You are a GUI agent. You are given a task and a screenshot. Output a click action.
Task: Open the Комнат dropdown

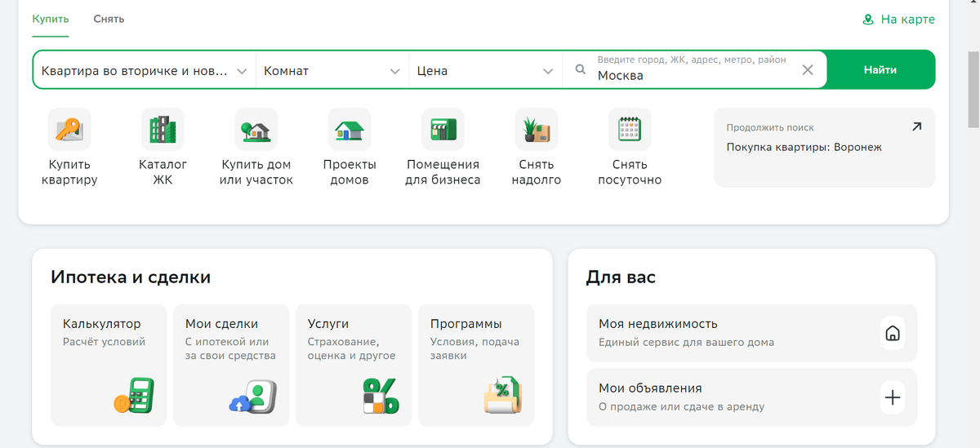coord(332,70)
